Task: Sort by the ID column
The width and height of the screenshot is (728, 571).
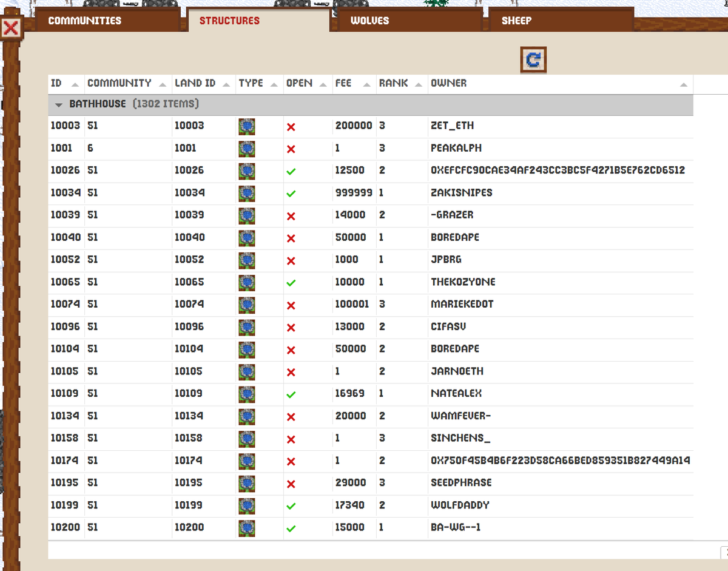Action: pyautogui.click(x=66, y=83)
